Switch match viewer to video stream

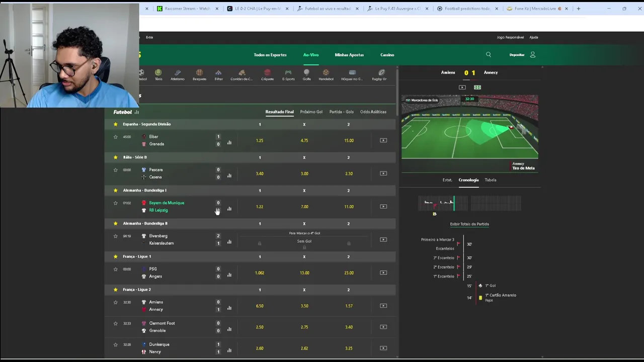pyautogui.click(x=462, y=87)
